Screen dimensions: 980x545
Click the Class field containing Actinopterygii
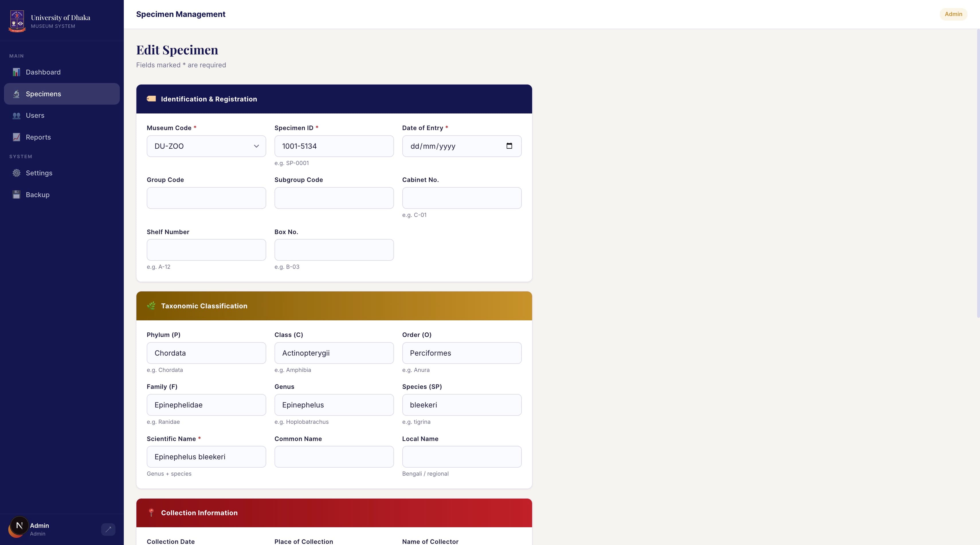(334, 353)
